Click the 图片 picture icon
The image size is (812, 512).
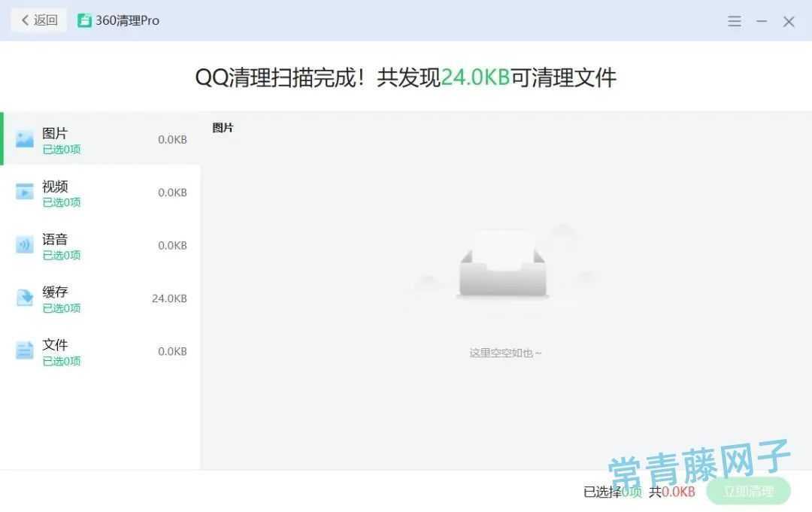(x=24, y=139)
